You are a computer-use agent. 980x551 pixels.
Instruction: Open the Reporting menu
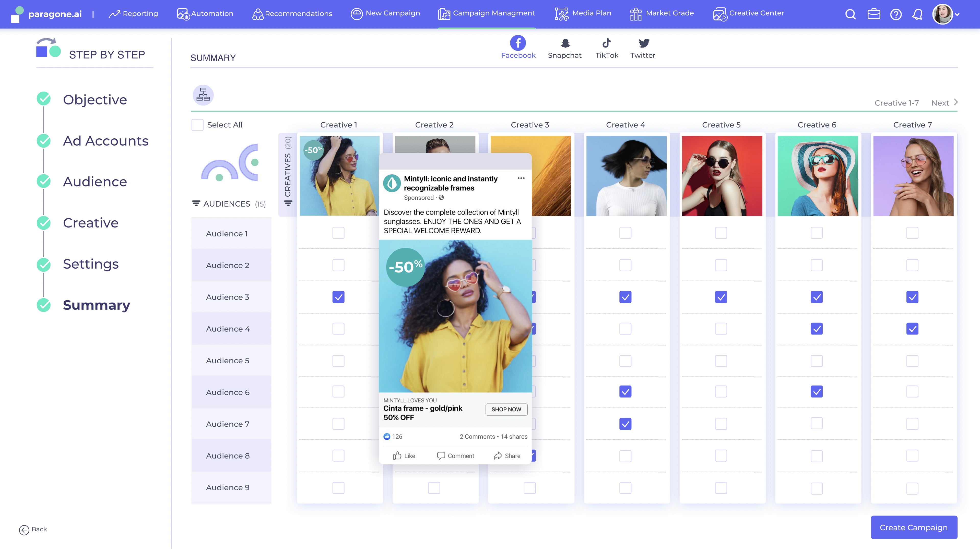point(133,14)
